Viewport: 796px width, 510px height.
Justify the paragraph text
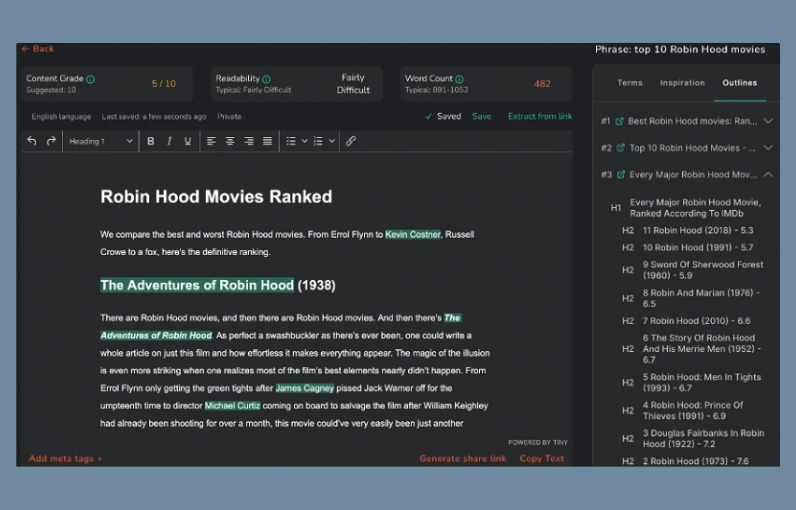point(267,141)
